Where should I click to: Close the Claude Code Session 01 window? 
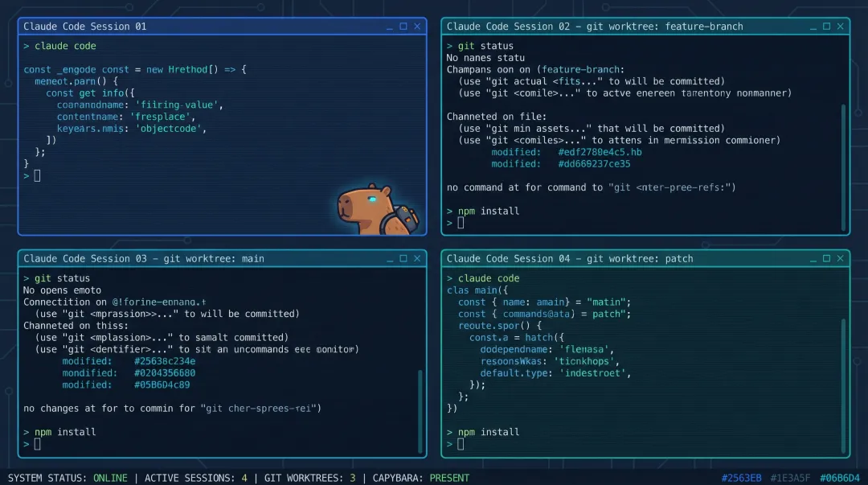pos(417,27)
